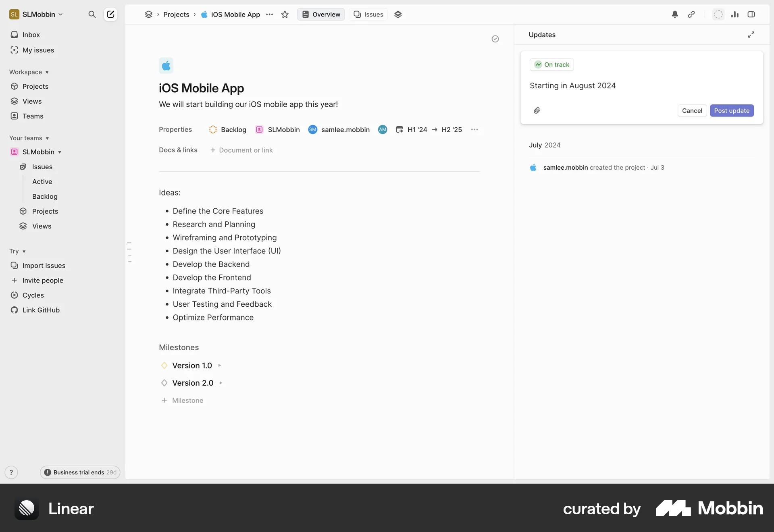Cancel the update draft
The height and width of the screenshot is (532, 774).
[x=692, y=110]
